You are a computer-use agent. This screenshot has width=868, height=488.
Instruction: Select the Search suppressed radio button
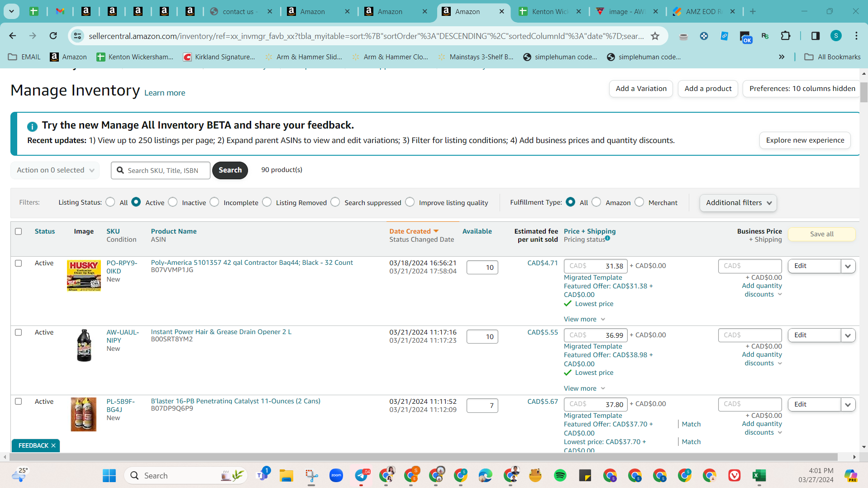[x=335, y=202]
